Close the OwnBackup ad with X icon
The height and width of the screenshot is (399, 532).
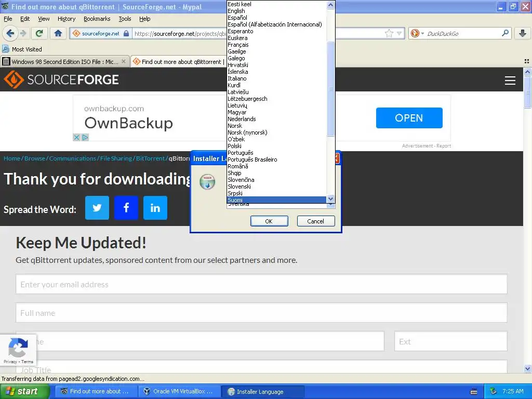(x=77, y=137)
